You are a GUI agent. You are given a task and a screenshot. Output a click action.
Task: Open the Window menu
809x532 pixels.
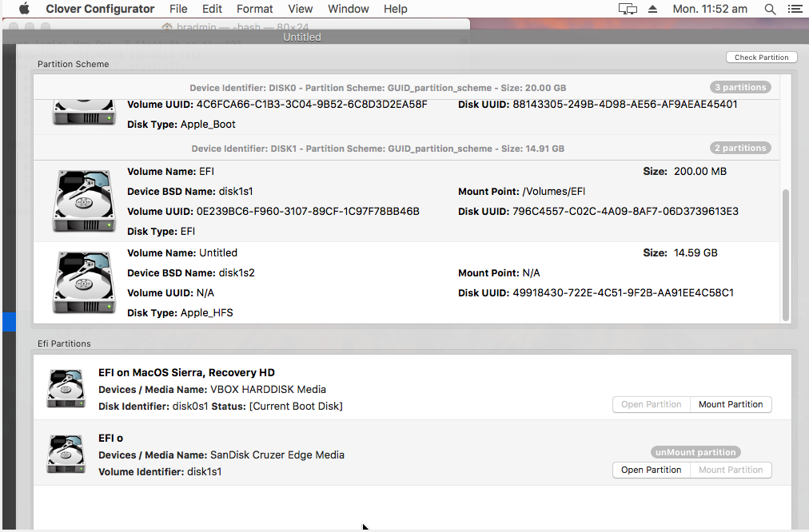[349, 9]
